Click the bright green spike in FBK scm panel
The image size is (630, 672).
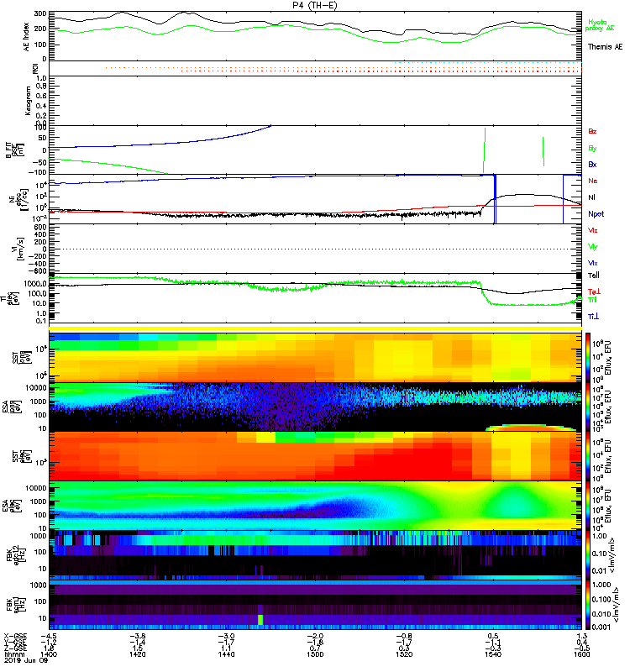(x=260, y=620)
